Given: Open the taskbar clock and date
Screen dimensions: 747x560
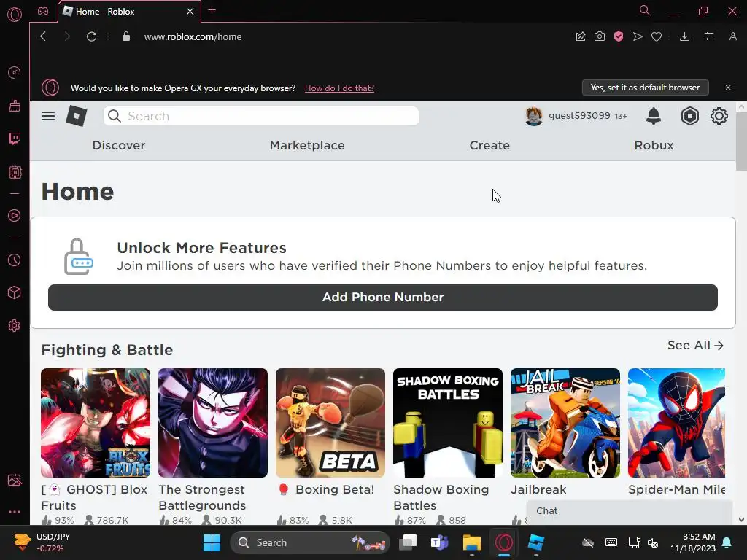Looking at the screenshot, I should point(693,542).
